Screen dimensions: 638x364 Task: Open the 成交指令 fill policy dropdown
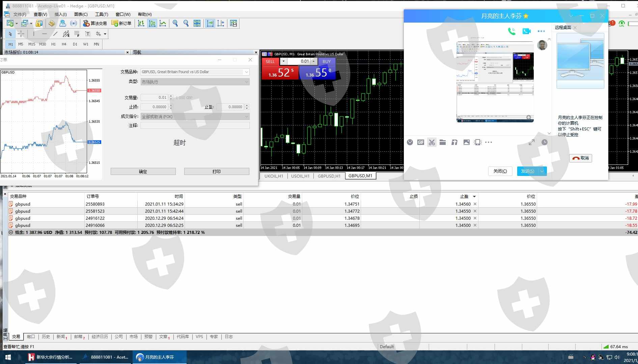click(246, 117)
